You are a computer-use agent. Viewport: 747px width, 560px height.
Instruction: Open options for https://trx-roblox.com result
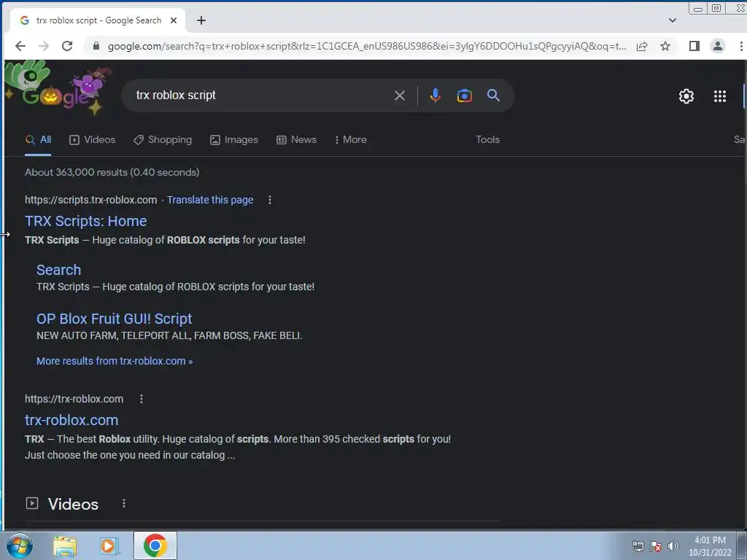click(141, 399)
